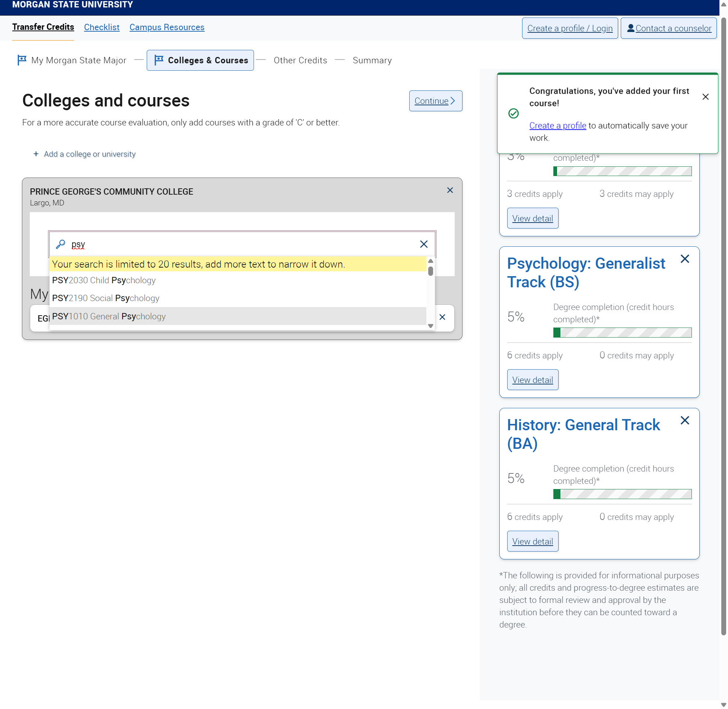Open Create a profile link in notification
The height and width of the screenshot is (709, 728).
pos(557,126)
